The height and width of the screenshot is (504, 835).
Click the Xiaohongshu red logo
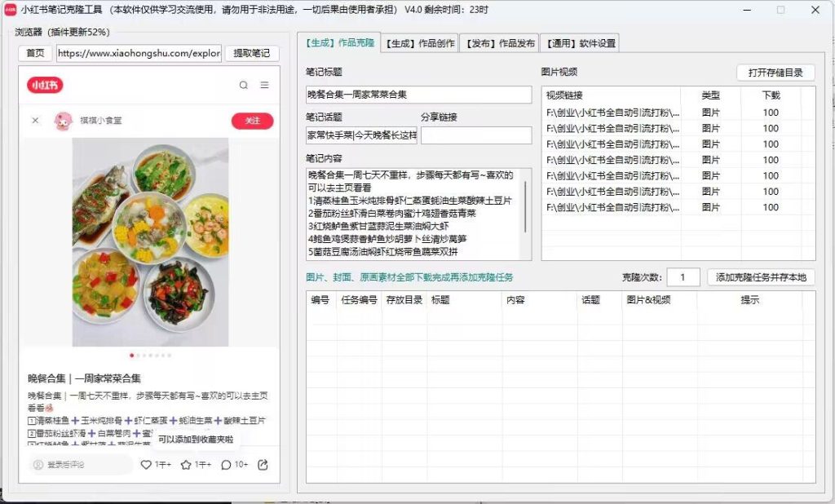point(45,85)
